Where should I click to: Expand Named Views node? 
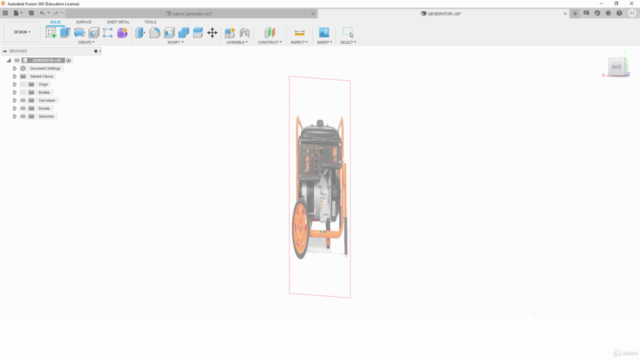(15, 76)
